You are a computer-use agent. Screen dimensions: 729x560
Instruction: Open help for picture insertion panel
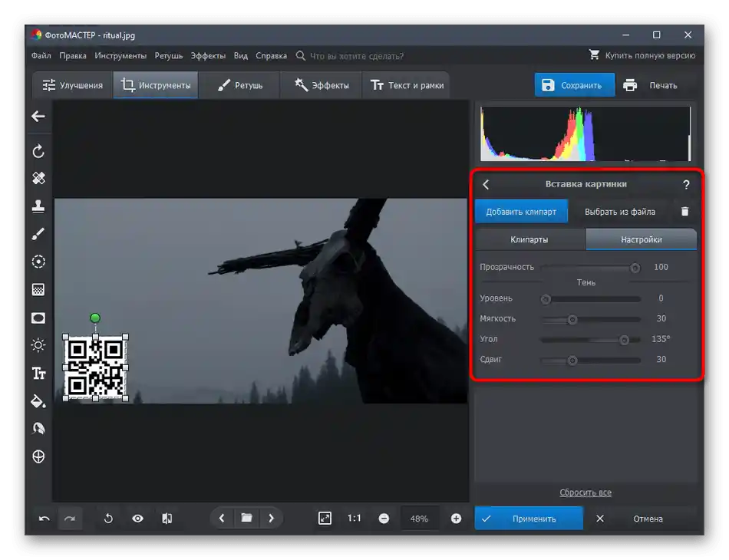686,184
